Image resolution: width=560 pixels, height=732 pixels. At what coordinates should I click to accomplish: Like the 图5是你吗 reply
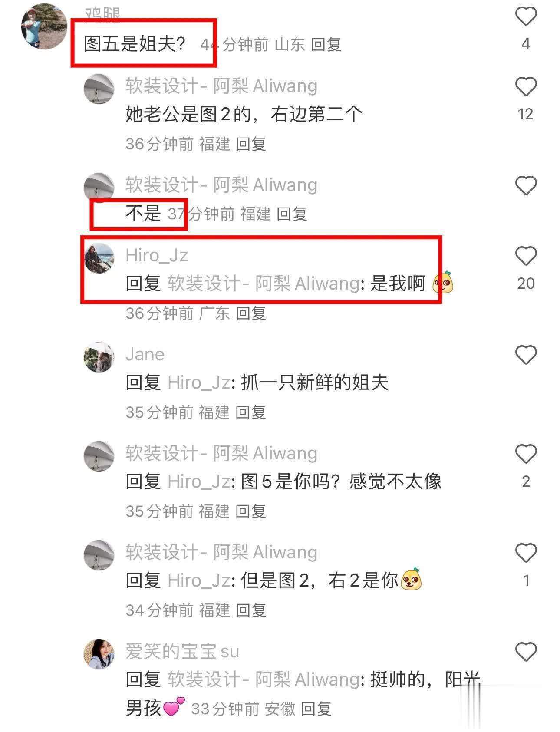click(526, 454)
